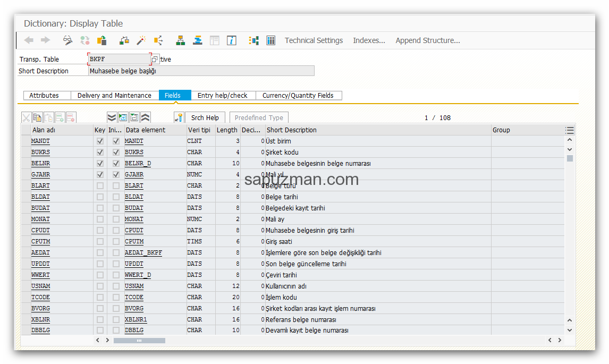Expand all rows with double-down chevron
The width and height of the screenshot is (609, 364).
(112, 117)
